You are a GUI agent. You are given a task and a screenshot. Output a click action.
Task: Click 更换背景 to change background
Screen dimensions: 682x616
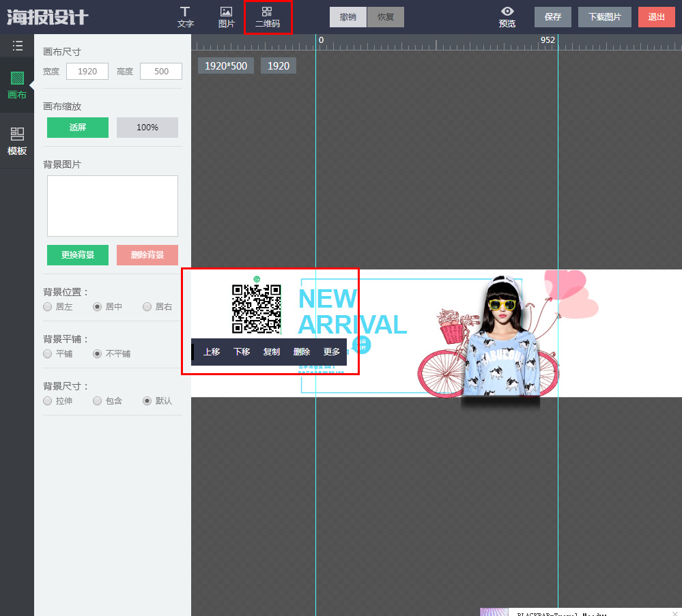[78, 254]
